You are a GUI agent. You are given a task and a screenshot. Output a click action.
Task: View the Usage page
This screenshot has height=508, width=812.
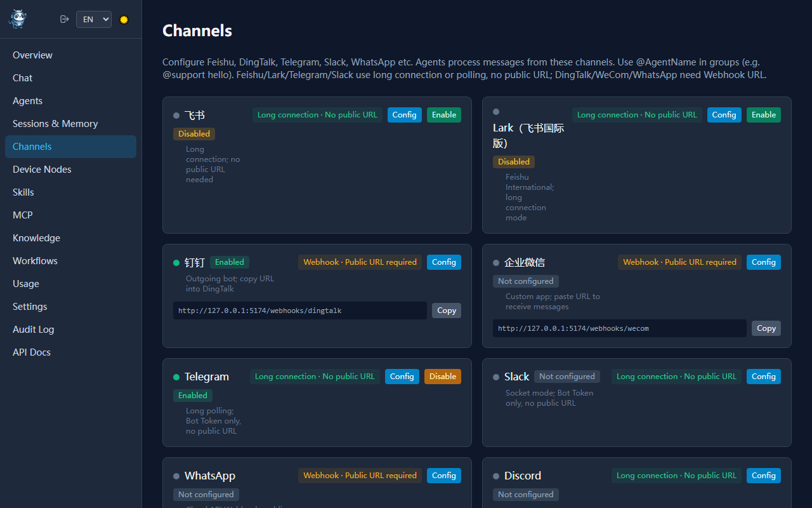click(x=70, y=284)
